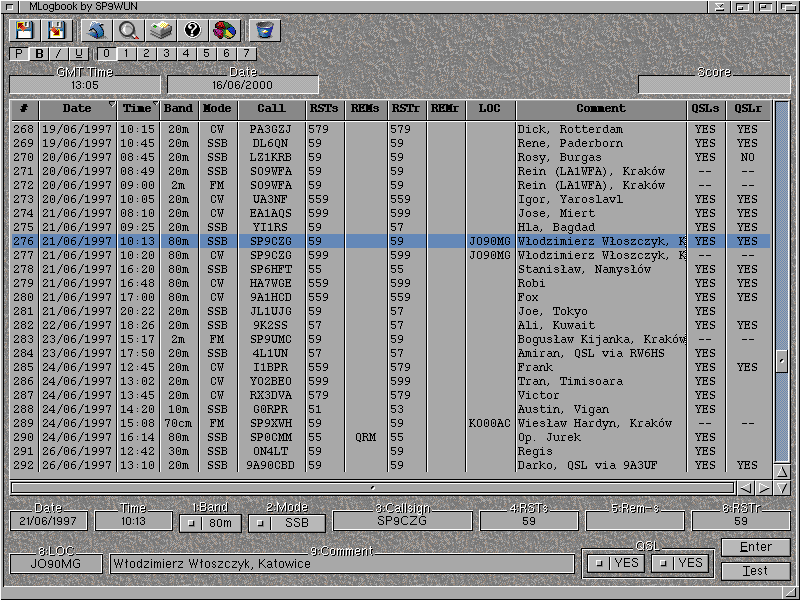Cycle the 1:Band selector showing 80m
Screen dimensions: 800x600
[210, 523]
